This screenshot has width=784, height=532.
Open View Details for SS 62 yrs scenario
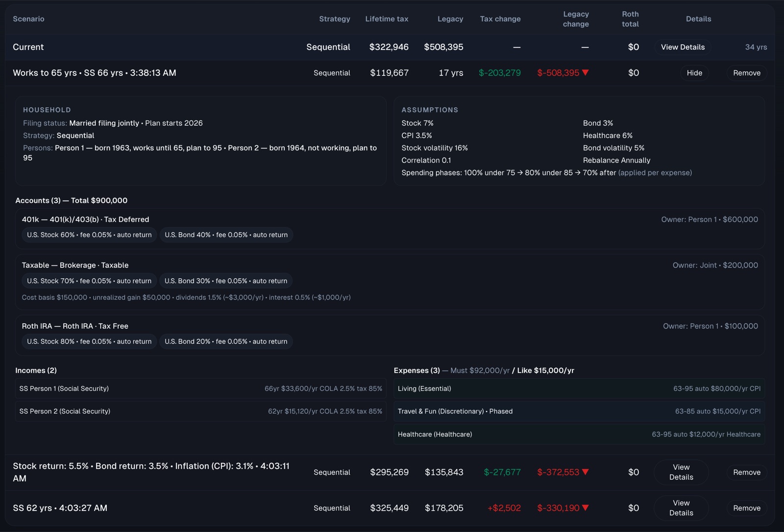pyautogui.click(x=681, y=508)
